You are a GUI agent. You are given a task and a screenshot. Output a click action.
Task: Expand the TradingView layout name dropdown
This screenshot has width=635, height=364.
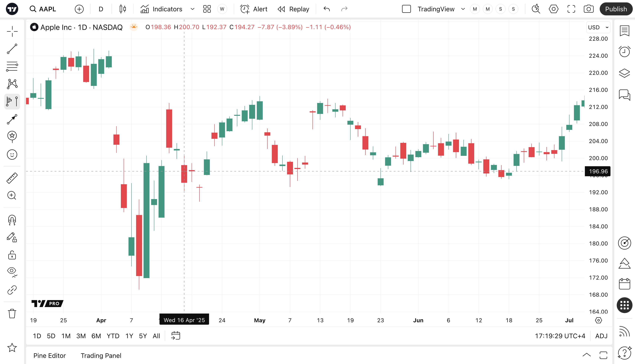click(x=463, y=9)
